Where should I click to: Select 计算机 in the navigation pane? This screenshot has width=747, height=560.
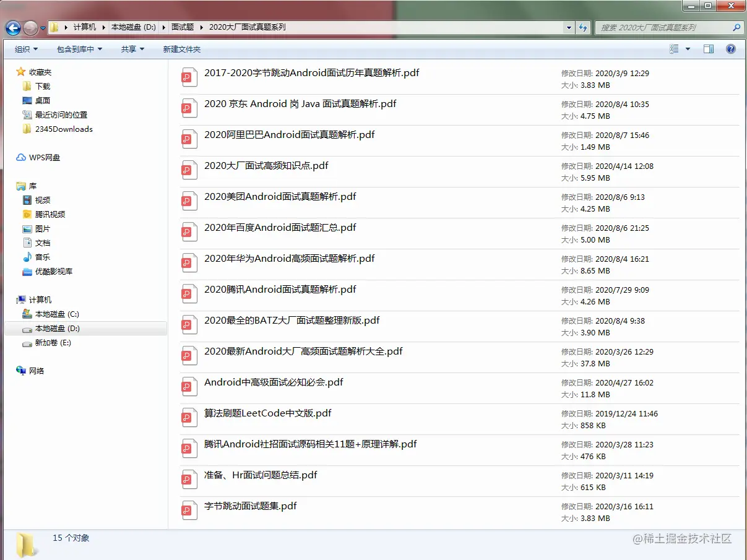coord(40,299)
